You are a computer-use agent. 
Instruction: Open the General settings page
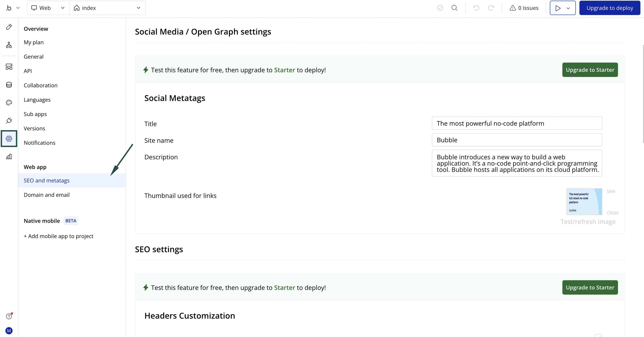[x=33, y=57]
